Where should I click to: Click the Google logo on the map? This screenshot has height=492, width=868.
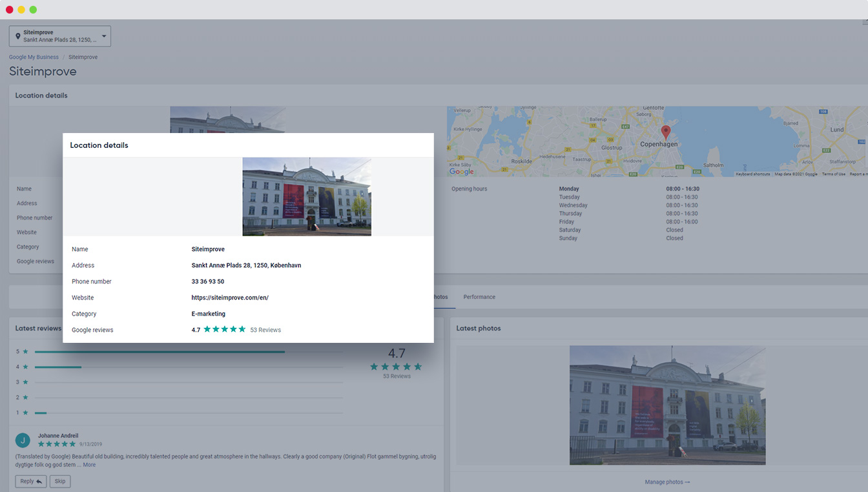tap(462, 171)
